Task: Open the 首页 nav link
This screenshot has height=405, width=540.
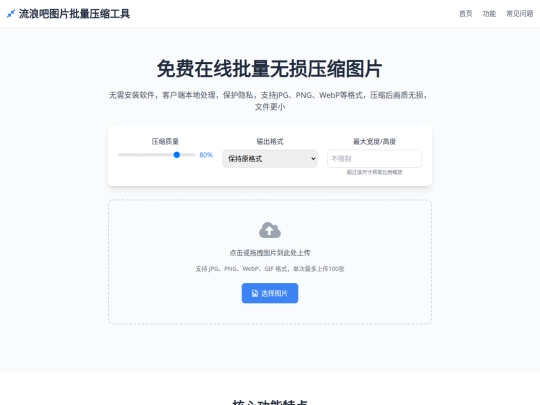Action: (x=466, y=14)
